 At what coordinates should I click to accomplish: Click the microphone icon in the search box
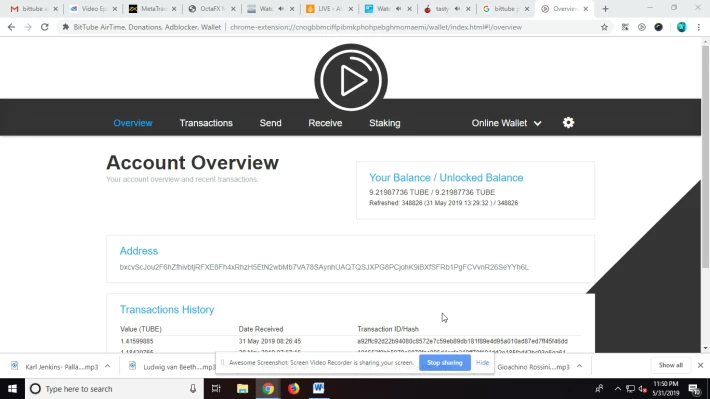(x=193, y=389)
